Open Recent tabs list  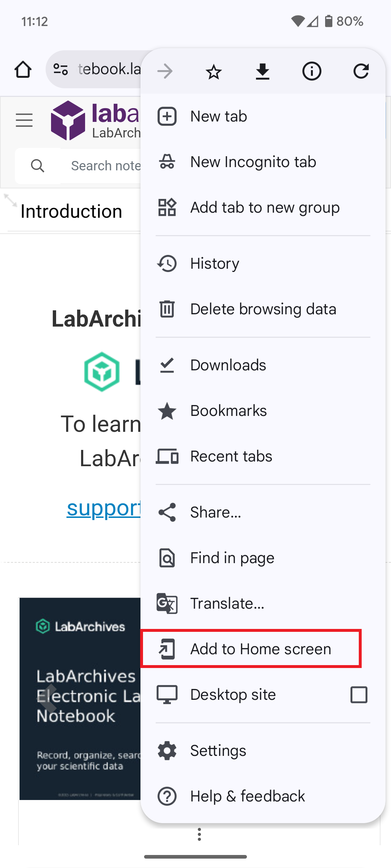tap(231, 456)
